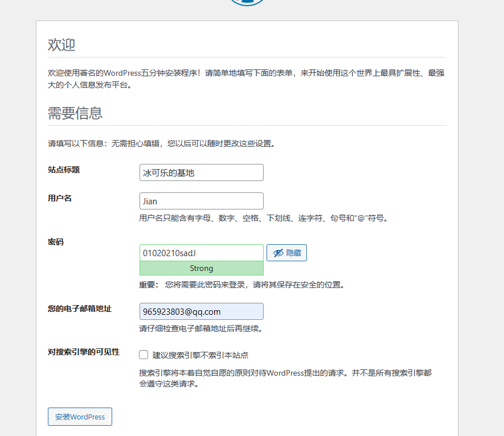Click the email field with 965923803@qq.com
This screenshot has height=436, width=504.
pyautogui.click(x=201, y=311)
